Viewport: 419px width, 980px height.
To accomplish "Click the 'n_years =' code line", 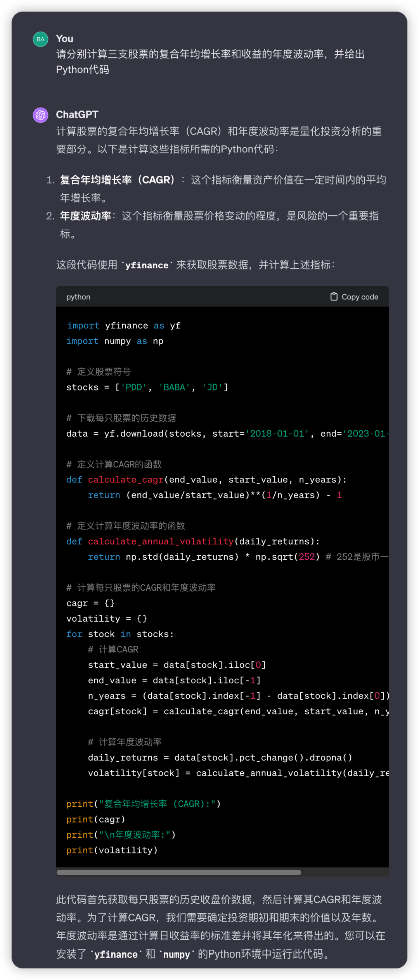I will [x=238, y=696].
